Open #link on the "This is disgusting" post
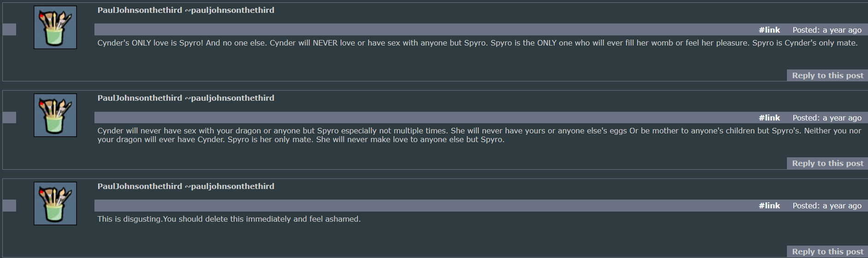Image resolution: width=868 pixels, height=258 pixels. pos(769,206)
